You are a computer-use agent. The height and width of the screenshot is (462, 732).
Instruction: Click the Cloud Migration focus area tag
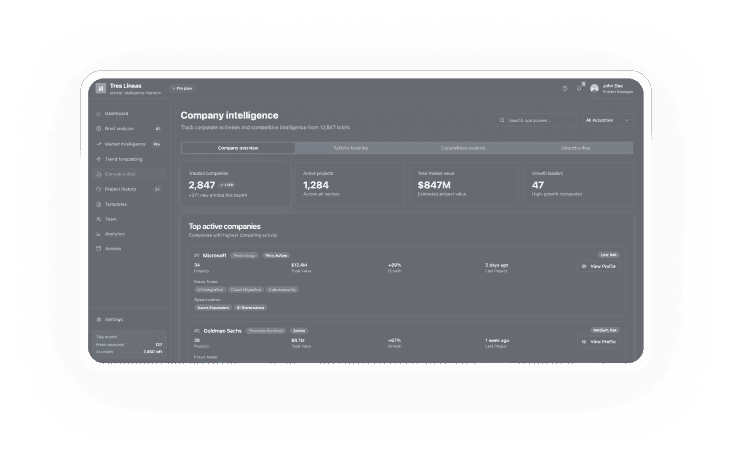(246, 290)
